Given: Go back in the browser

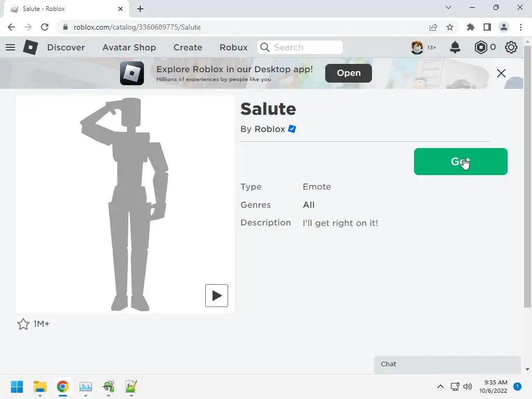Looking at the screenshot, I should tap(11, 27).
